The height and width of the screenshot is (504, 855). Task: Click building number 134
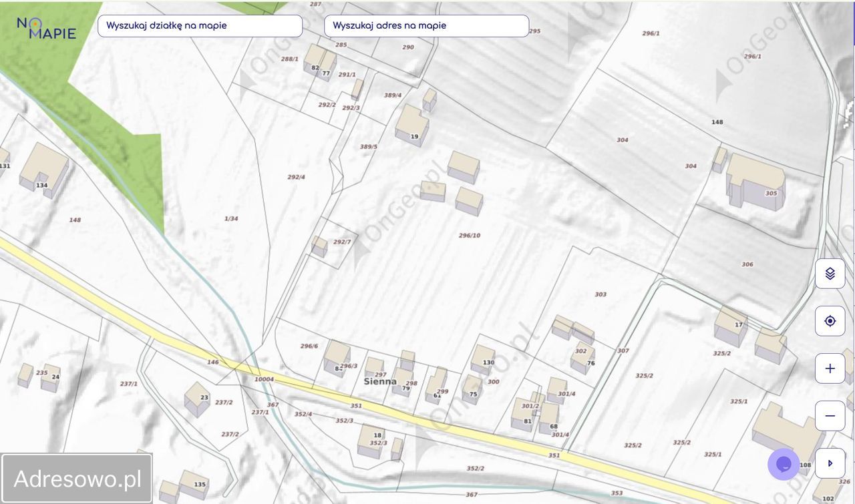(41, 186)
